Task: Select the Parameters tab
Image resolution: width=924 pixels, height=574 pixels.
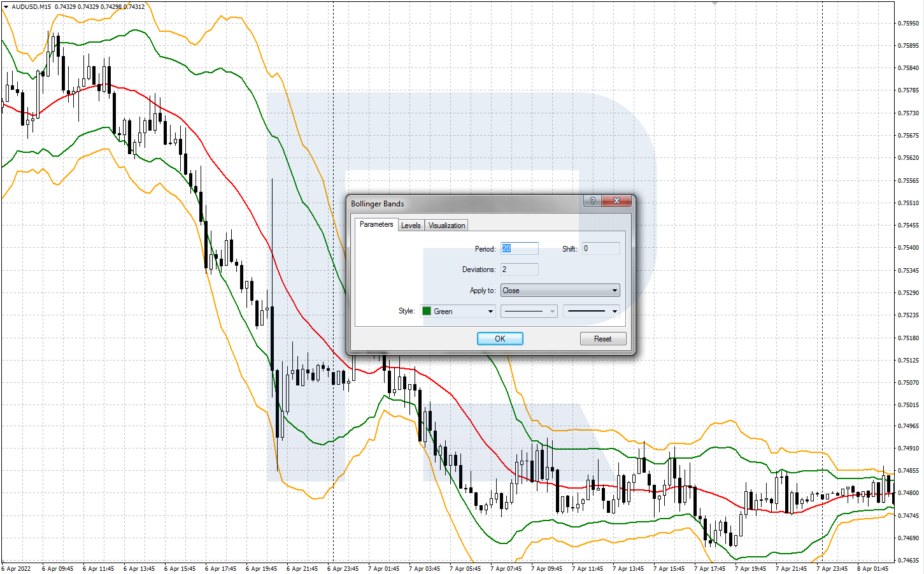Action: tap(376, 224)
